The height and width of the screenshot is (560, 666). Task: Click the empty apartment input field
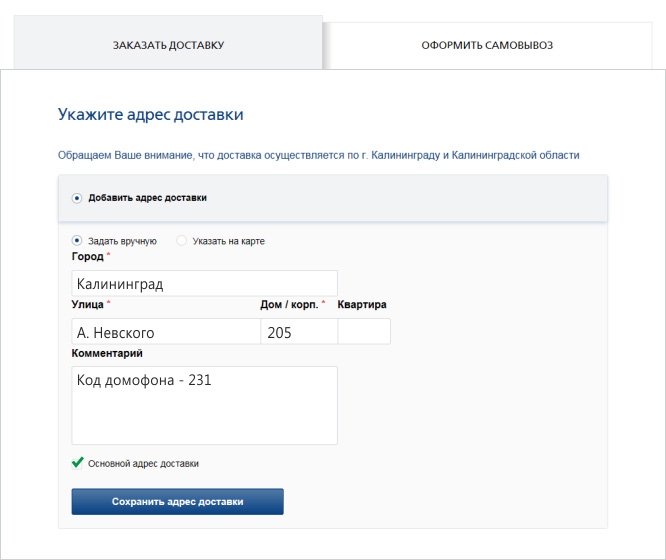(x=364, y=332)
